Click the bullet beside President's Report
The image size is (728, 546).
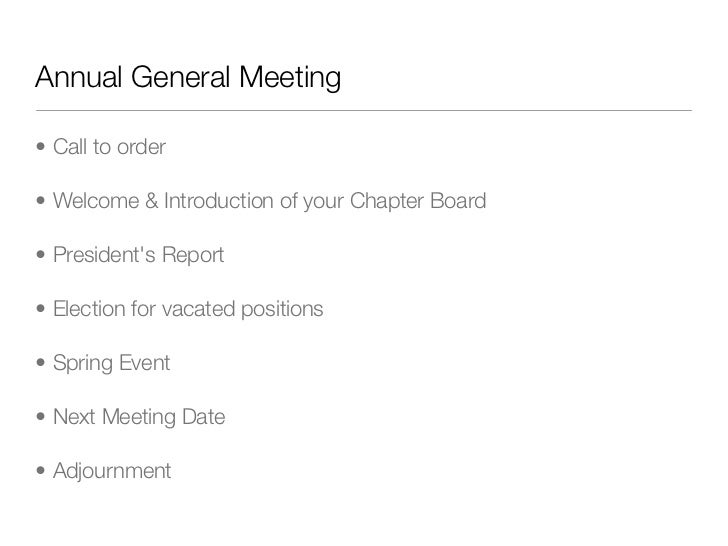pyautogui.click(x=41, y=254)
